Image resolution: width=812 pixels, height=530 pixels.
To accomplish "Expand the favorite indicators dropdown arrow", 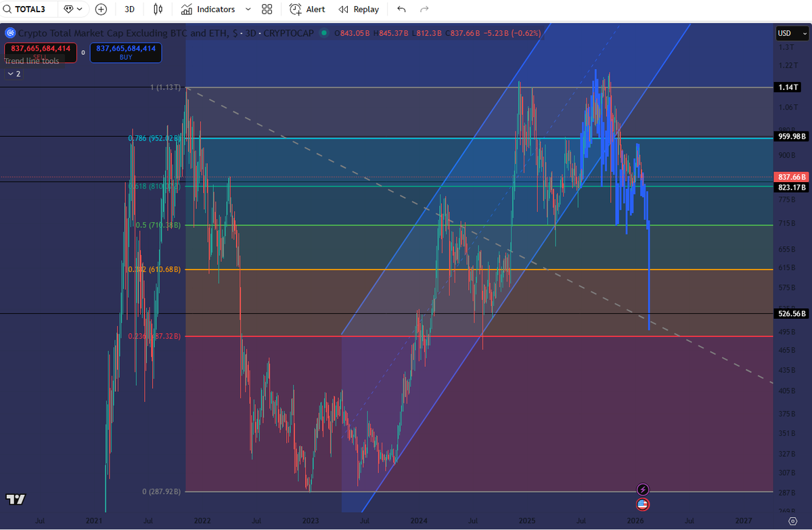I will [x=247, y=9].
